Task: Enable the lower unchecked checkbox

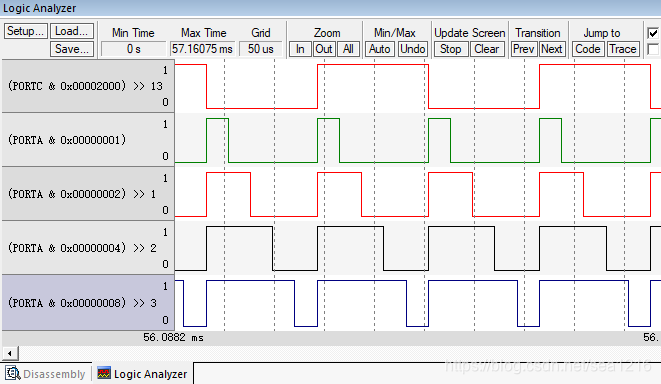Action: [x=653, y=49]
